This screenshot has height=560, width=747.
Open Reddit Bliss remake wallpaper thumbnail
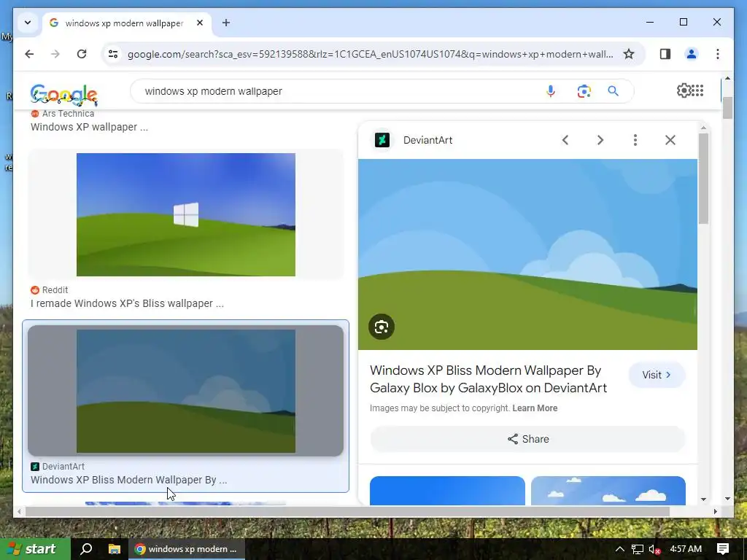tap(186, 214)
